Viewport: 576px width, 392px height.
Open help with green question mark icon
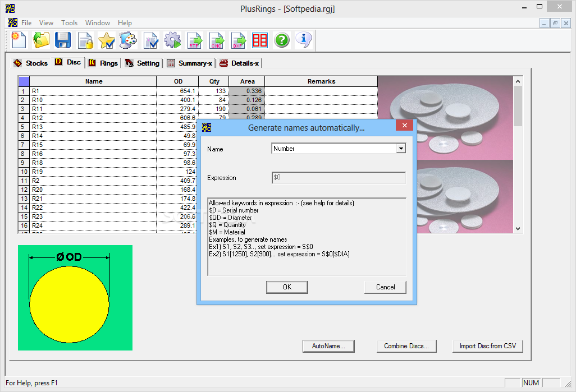(x=282, y=40)
